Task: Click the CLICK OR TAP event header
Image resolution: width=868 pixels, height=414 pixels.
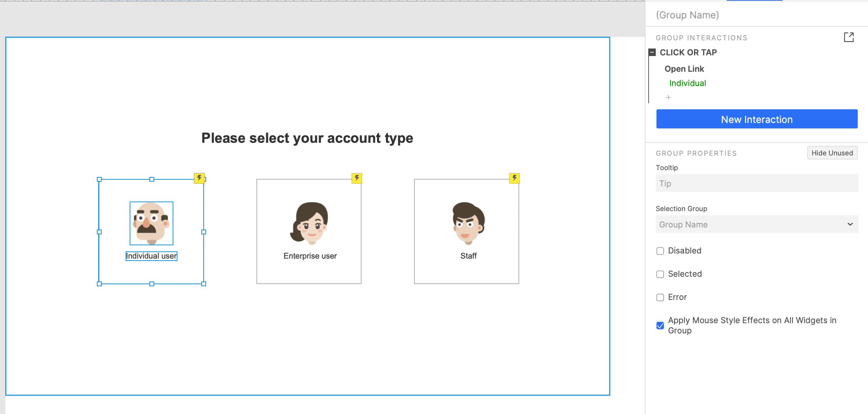Action: (688, 53)
